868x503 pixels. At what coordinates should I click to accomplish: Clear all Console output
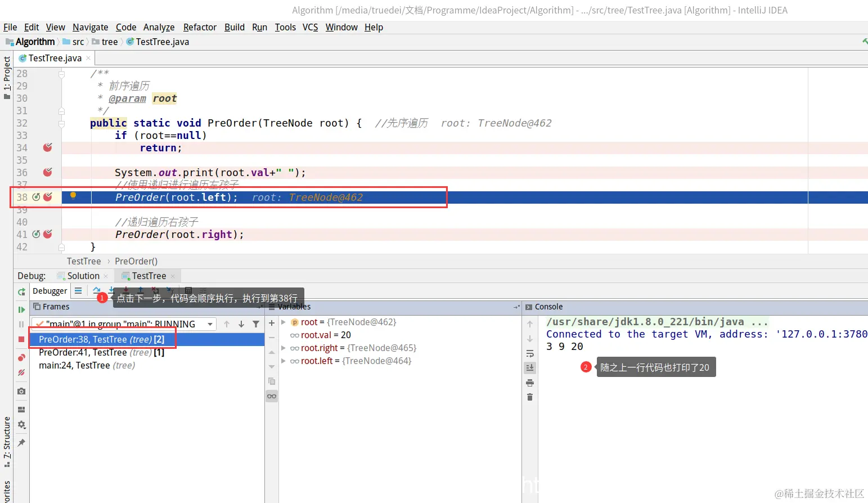pos(530,397)
